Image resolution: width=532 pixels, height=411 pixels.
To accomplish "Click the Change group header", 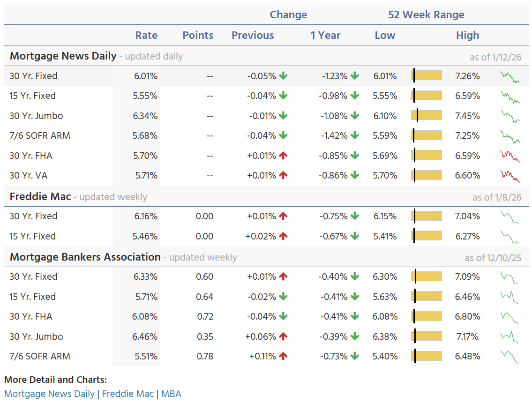I will [288, 15].
